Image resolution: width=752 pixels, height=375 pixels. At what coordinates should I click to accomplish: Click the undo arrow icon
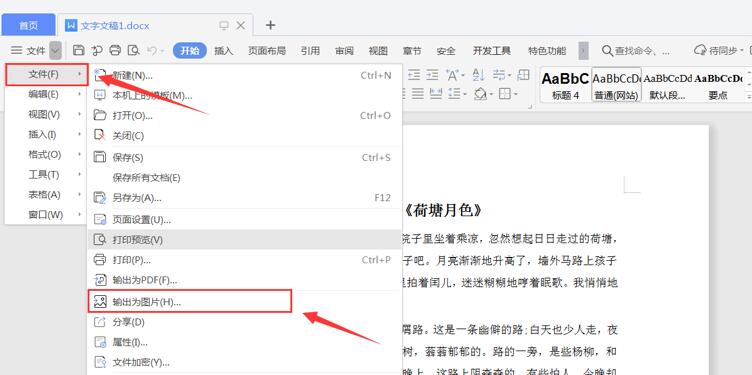152,50
